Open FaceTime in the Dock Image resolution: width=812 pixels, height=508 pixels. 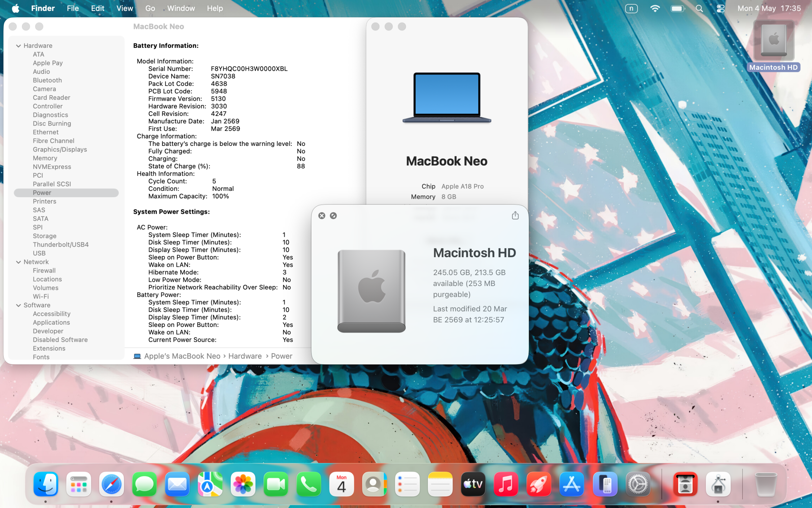point(276,484)
